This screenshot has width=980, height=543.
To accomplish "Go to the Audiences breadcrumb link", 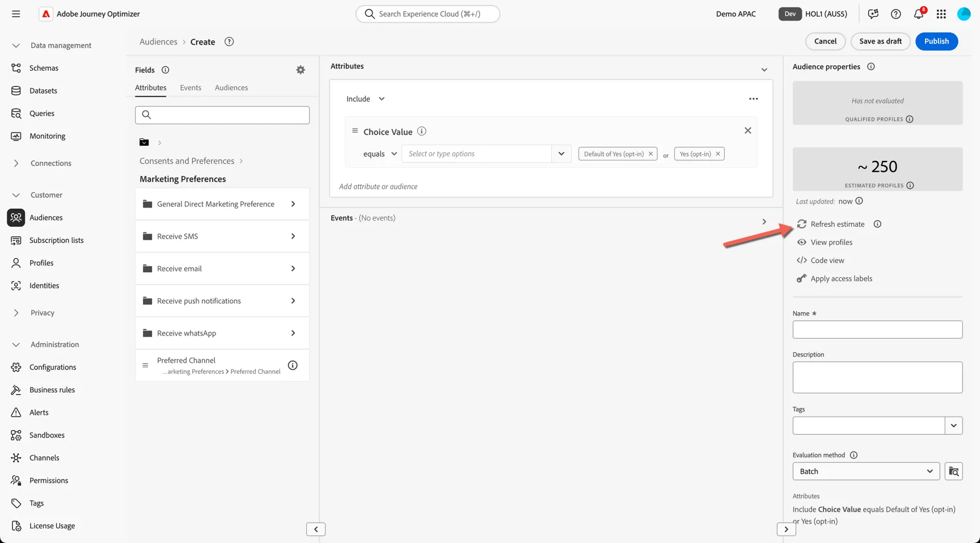I will 158,41.
